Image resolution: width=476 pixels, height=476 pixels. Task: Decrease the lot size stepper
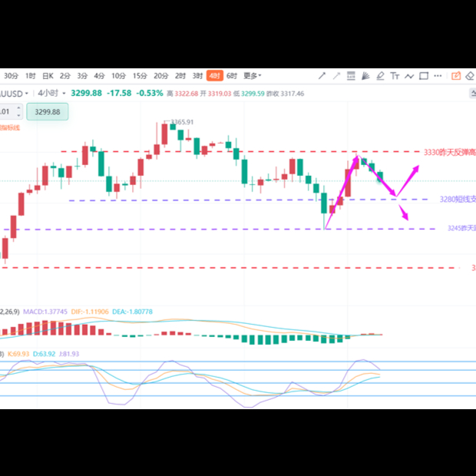19,115
